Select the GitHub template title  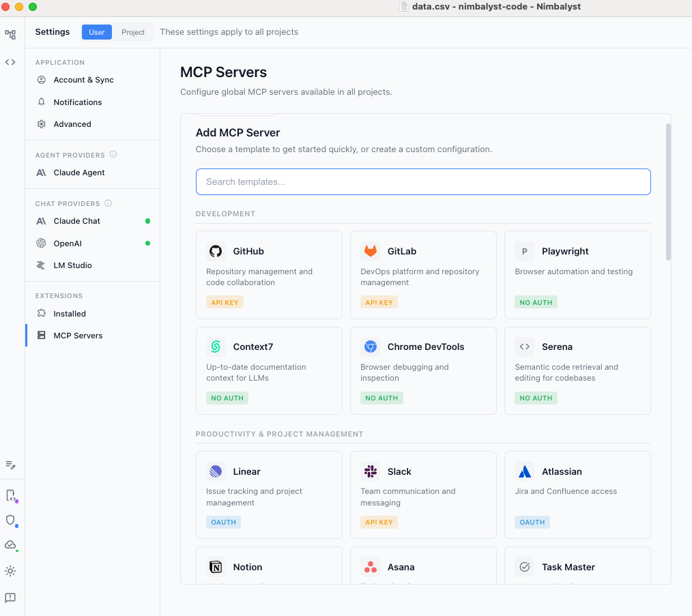pyautogui.click(x=248, y=251)
